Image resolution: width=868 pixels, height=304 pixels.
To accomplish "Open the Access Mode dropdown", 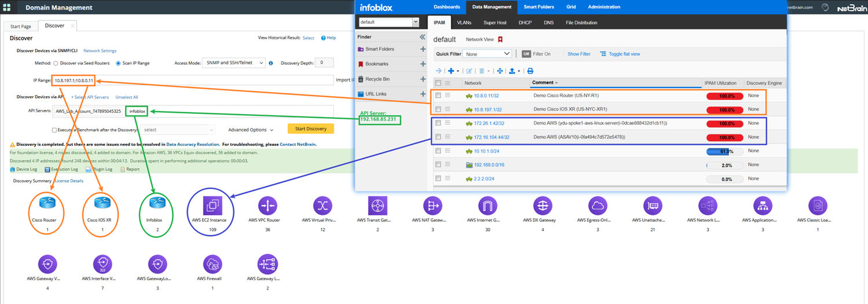I will click(x=234, y=63).
